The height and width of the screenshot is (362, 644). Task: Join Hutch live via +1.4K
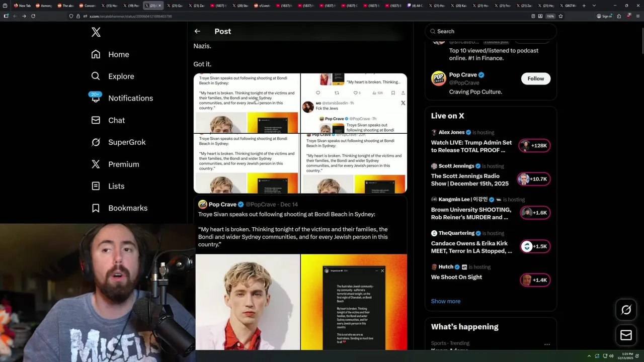point(535,280)
